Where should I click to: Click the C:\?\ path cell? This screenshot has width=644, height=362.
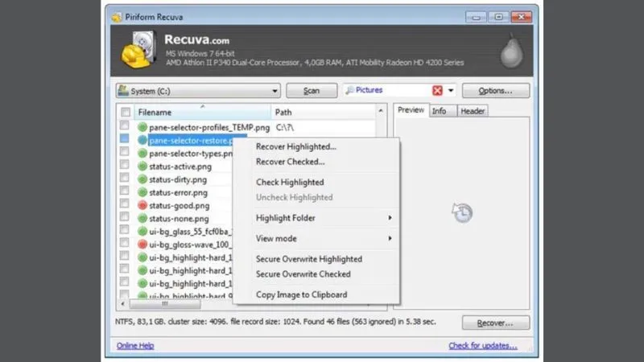point(285,127)
